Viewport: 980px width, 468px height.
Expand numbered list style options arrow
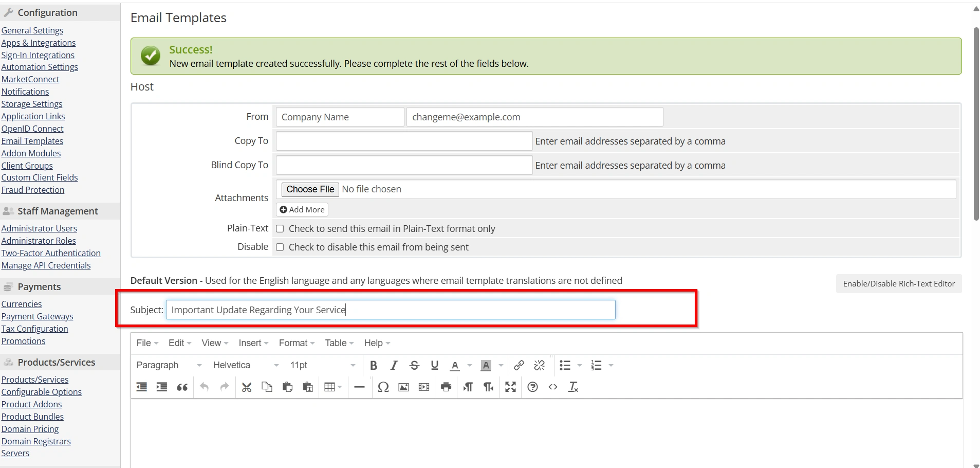(611, 365)
